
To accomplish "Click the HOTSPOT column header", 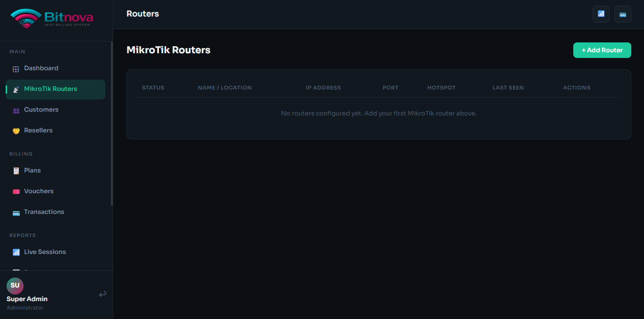I will pyautogui.click(x=442, y=88).
